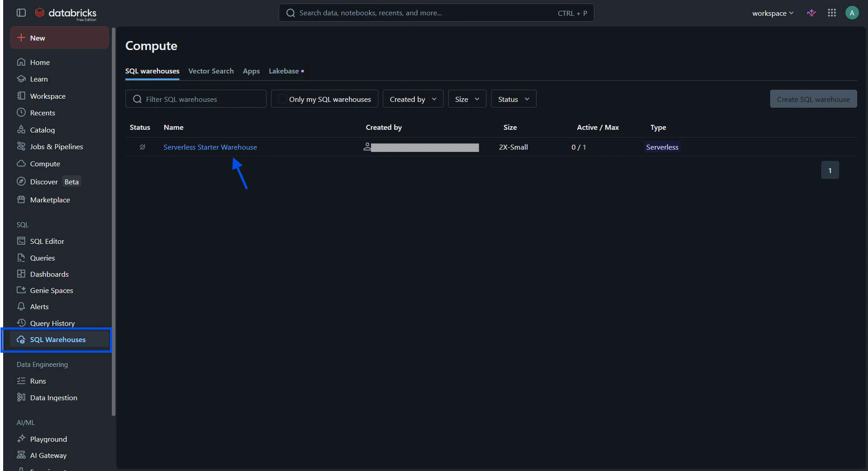Switch to the Vector Search tab
868x471 pixels.
tap(211, 71)
